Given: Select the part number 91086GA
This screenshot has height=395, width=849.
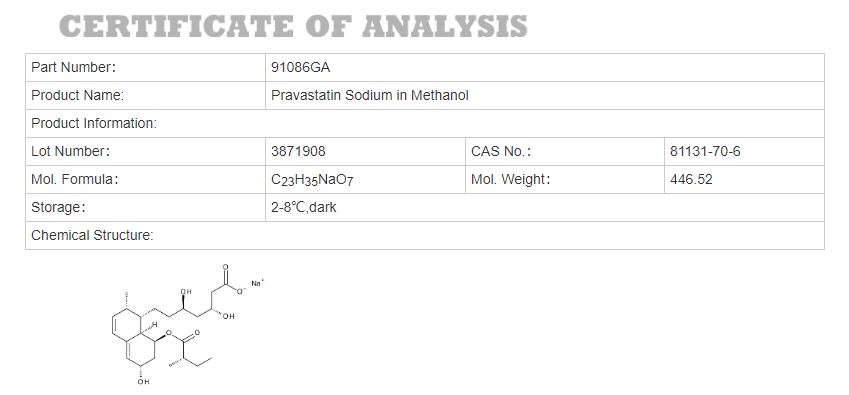Looking at the screenshot, I should [x=301, y=68].
